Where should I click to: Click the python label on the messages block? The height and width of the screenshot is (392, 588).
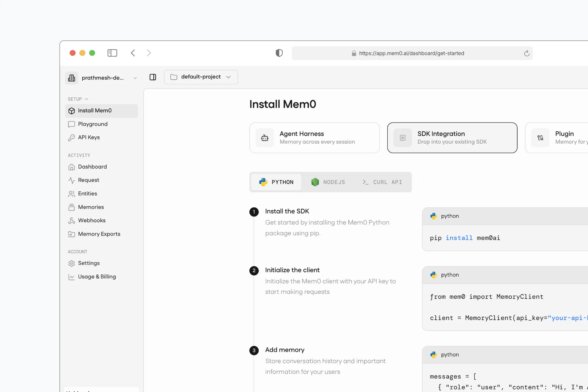[x=450, y=355]
